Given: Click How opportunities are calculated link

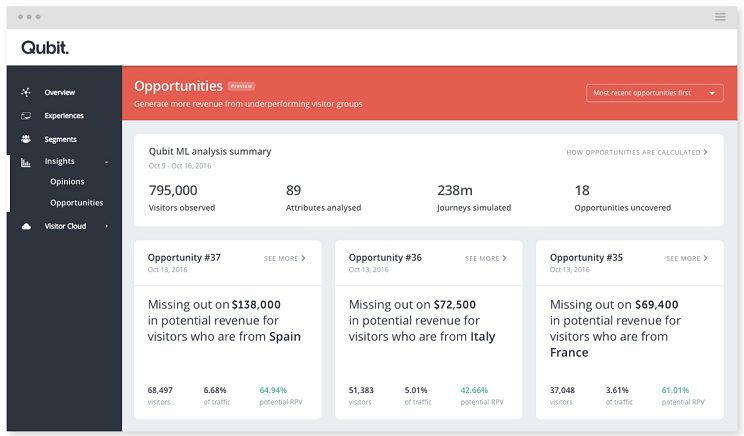Looking at the screenshot, I should [x=637, y=152].
